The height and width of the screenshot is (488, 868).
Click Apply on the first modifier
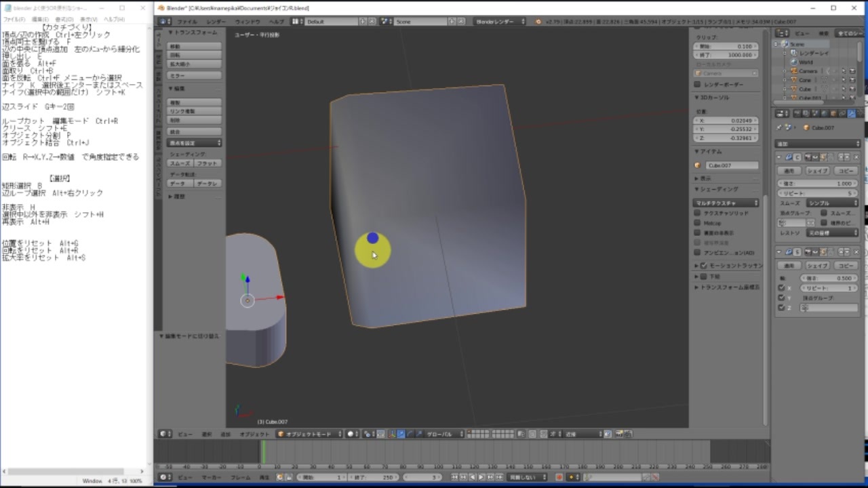[789, 171]
